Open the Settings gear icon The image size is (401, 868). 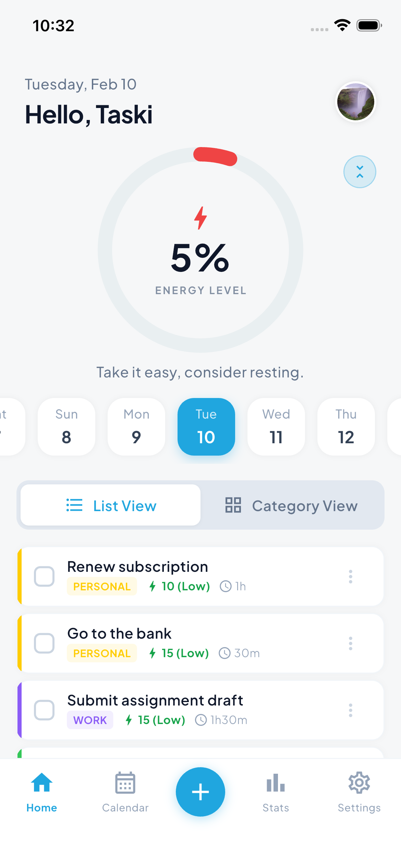click(359, 783)
